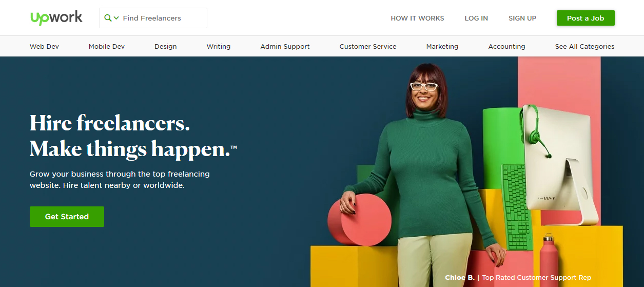Click the magnifying glass search icon
Image resolution: width=644 pixels, height=287 pixels.
108,18
